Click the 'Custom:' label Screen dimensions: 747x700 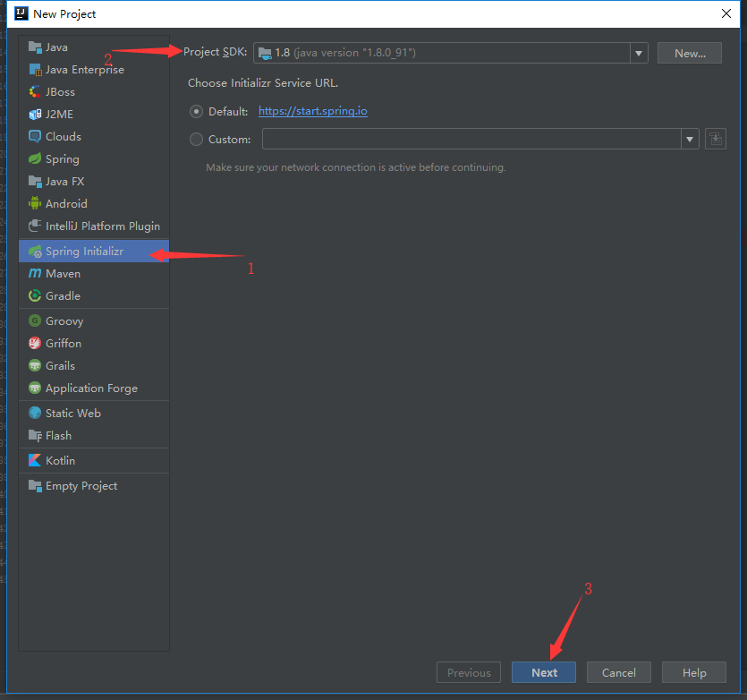click(230, 140)
